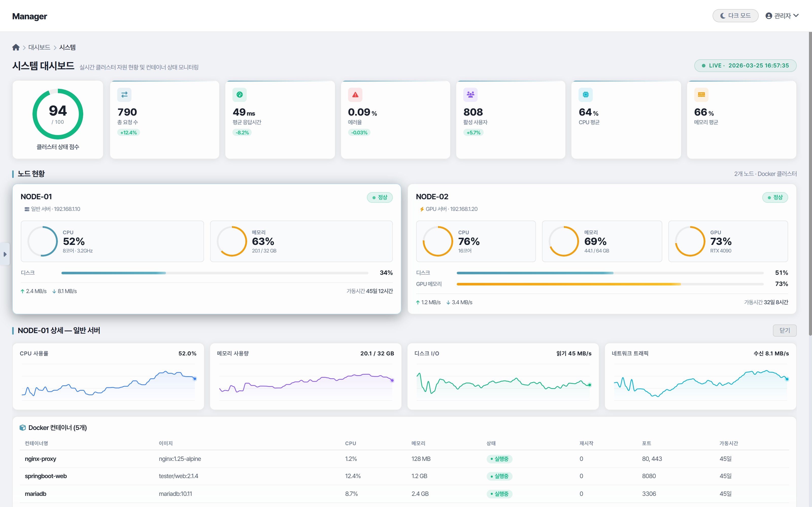
Task: Click the home icon in breadcrumb
Action: (x=16, y=47)
